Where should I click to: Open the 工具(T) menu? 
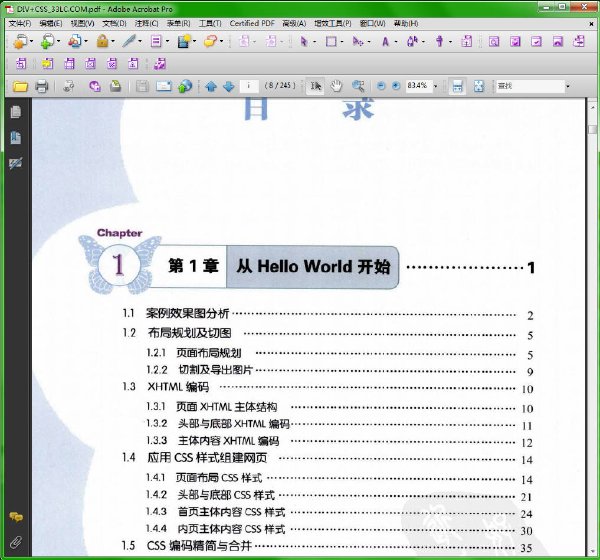210,24
